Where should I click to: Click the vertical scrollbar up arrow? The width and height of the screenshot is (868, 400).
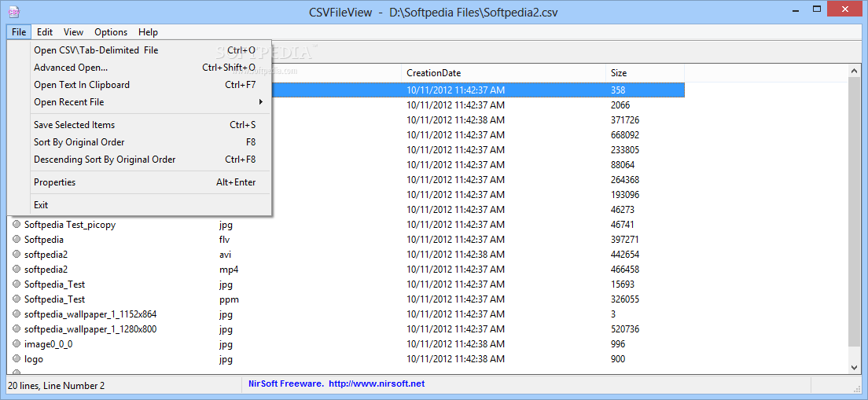[854, 70]
